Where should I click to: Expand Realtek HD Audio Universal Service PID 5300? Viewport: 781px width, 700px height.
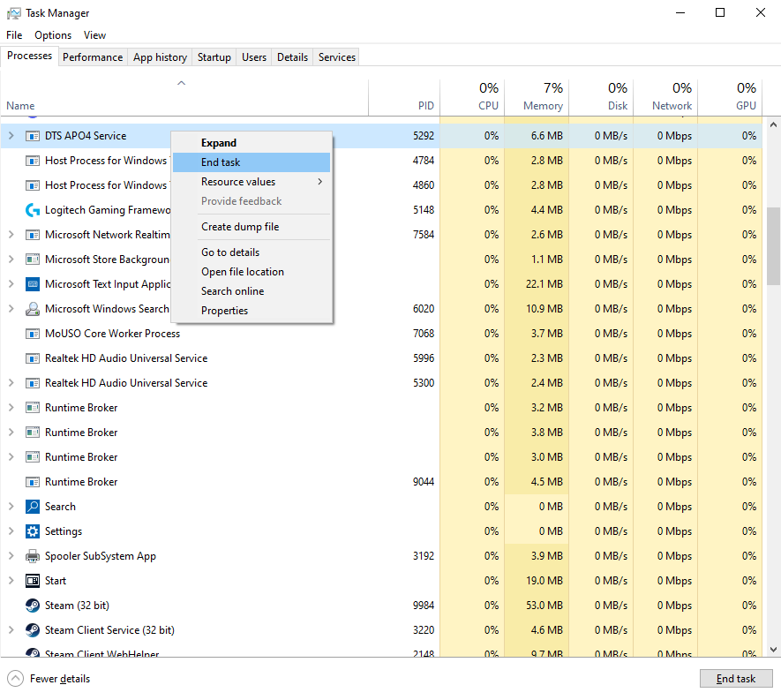(x=11, y=382)
